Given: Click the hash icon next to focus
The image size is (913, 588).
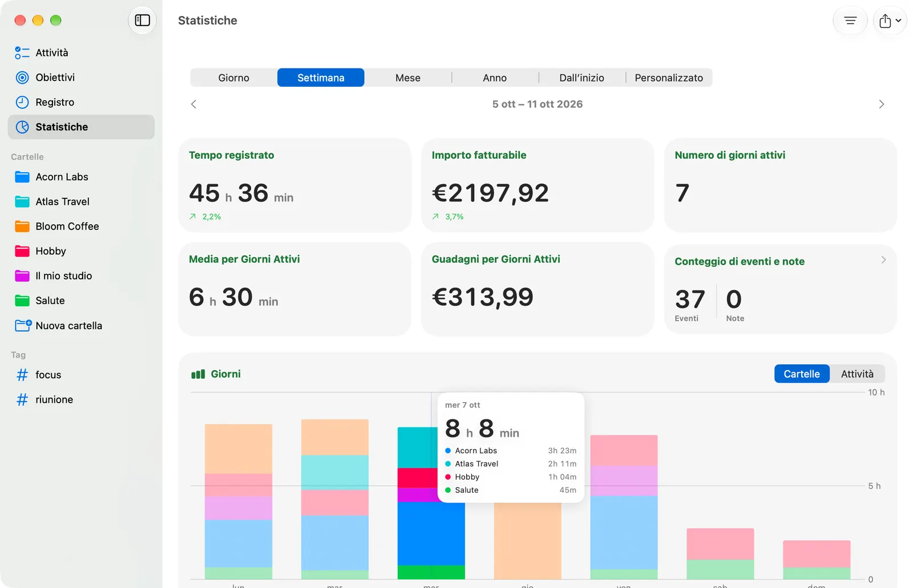Looking at the screenshot, I should point(22,375).
